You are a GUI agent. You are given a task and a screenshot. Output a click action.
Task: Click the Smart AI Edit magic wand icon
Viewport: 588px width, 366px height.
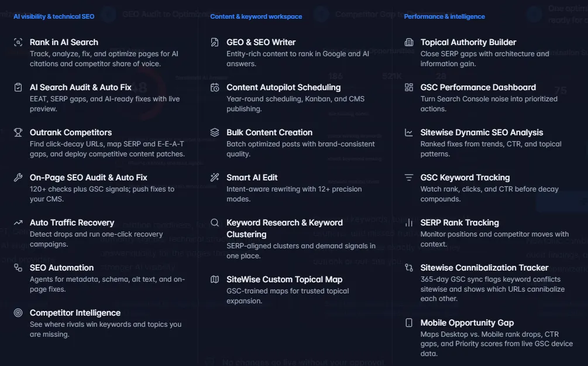215,177
